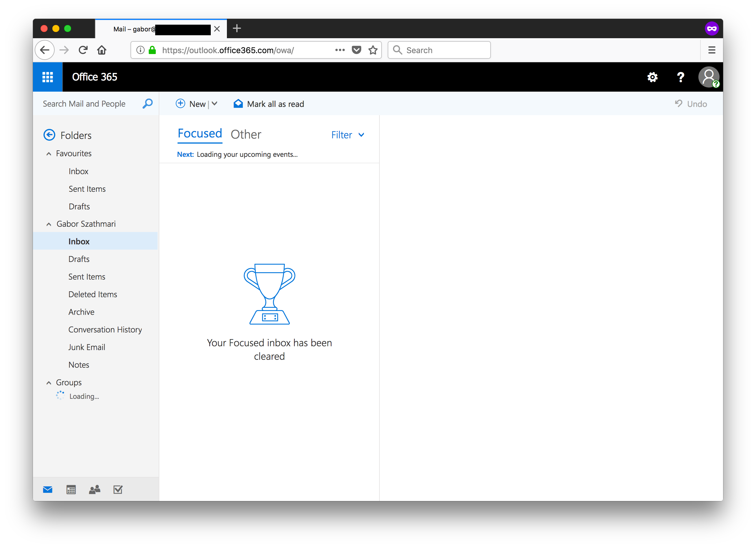Collapse the Favourites folder group

tap(49, 154)
